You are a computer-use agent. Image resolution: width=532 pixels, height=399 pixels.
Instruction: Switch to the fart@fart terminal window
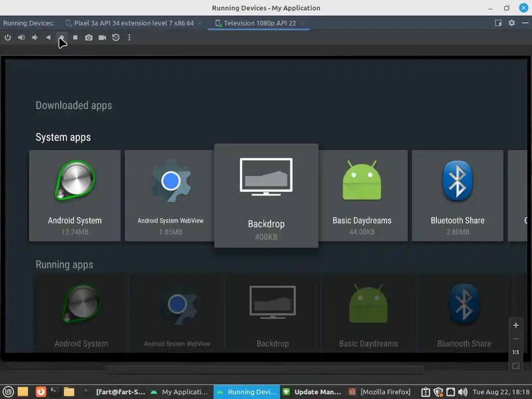pyautogui.click(x=115, y=392)
